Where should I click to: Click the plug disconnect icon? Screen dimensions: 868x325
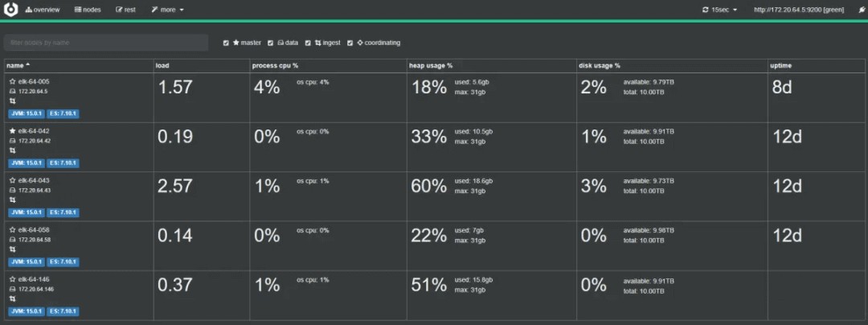coord(862,10)
